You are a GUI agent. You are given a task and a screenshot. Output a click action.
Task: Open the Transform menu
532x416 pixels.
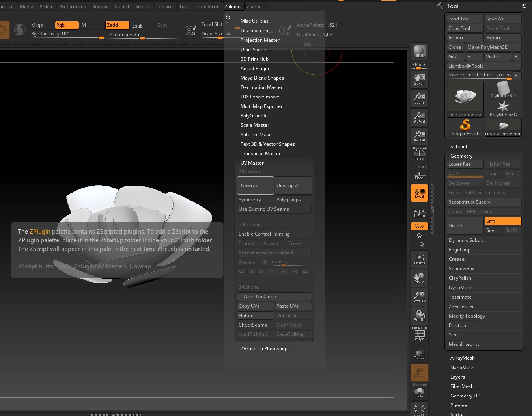(x=206, y=7)
